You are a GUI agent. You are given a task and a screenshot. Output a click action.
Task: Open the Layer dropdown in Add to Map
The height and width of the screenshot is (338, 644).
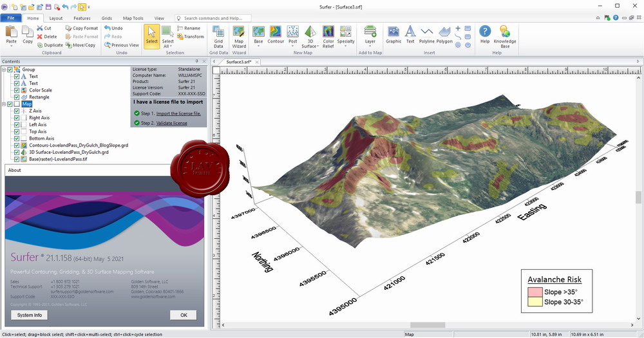[x=370, y=46]
